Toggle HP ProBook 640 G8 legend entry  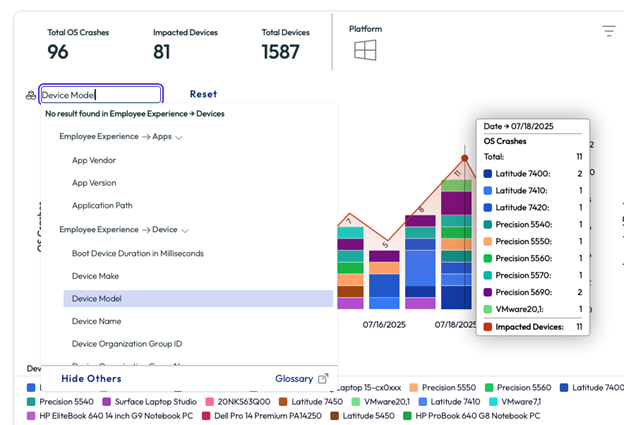coord(472,416)
